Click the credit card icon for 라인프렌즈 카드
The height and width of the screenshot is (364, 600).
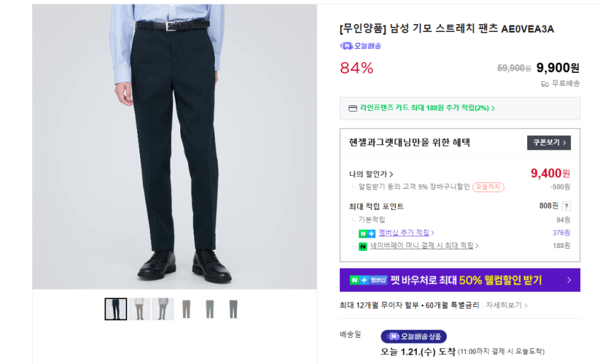tap(353, 108)
